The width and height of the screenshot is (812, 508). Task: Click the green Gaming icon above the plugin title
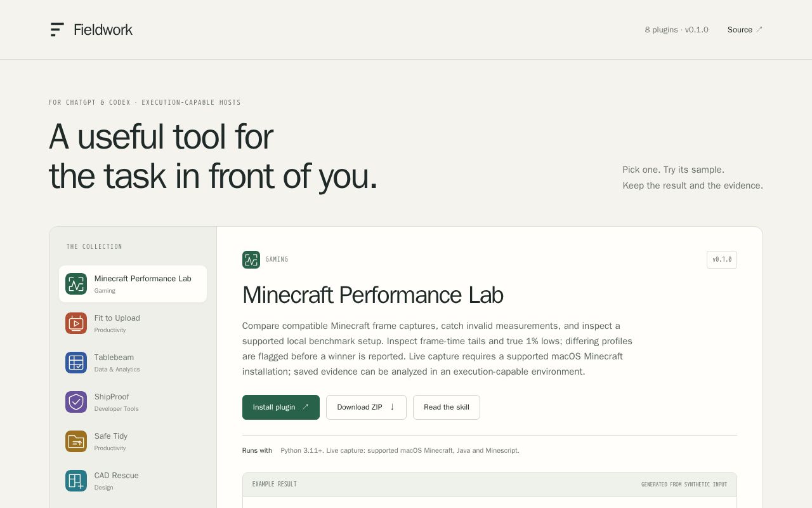251,260
